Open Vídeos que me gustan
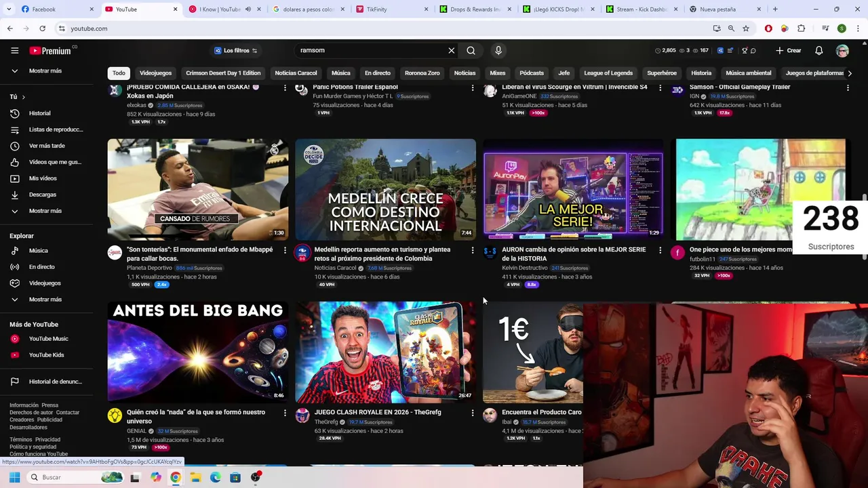Viewport: 868px width, 488px height. (x=46, y=162)
